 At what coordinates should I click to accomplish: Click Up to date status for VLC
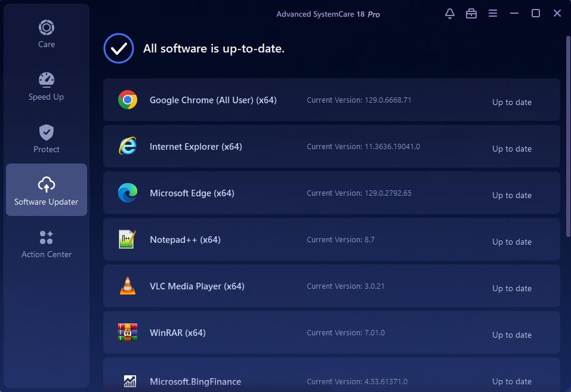pyautogui.click(x=512, y=289)
